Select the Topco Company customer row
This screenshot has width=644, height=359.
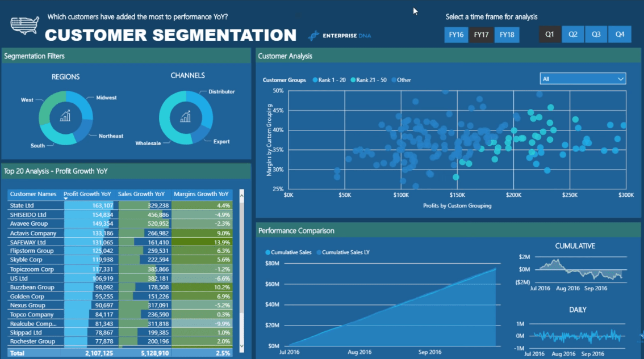[120, 314]
